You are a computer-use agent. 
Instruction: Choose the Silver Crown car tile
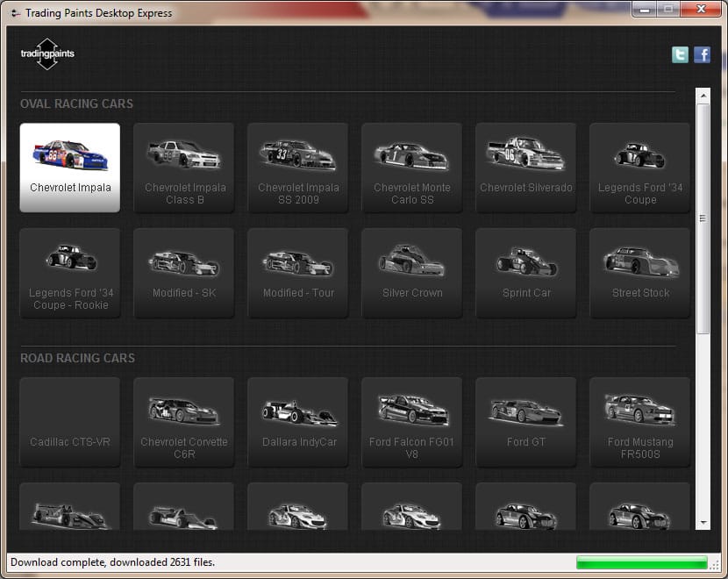point(412,273)
